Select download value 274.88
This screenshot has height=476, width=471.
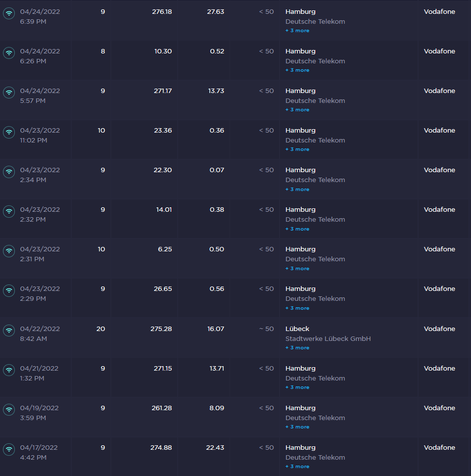coord(161,448)
